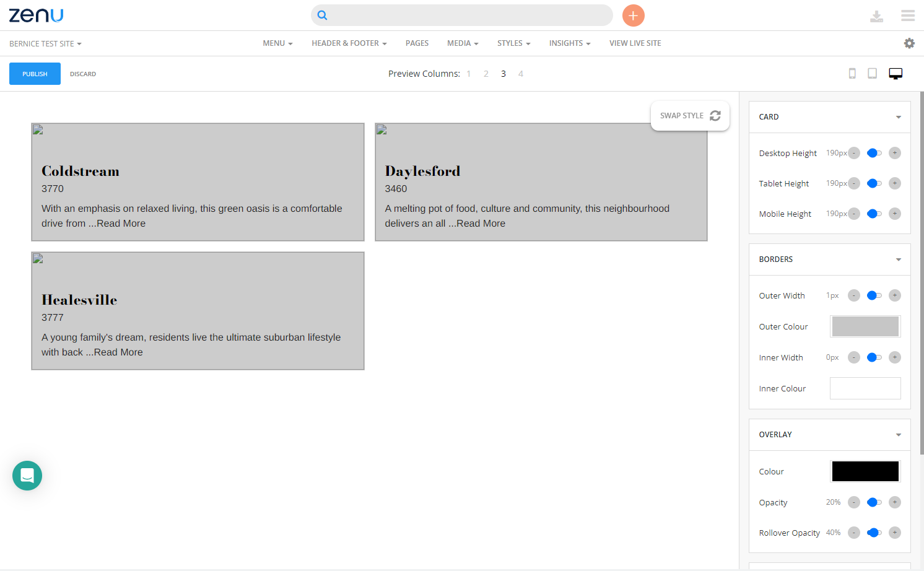The height and width of the screenshot is (571, 924).
Task: Open the INSIGHTS menu
Action: pos(570,43)
